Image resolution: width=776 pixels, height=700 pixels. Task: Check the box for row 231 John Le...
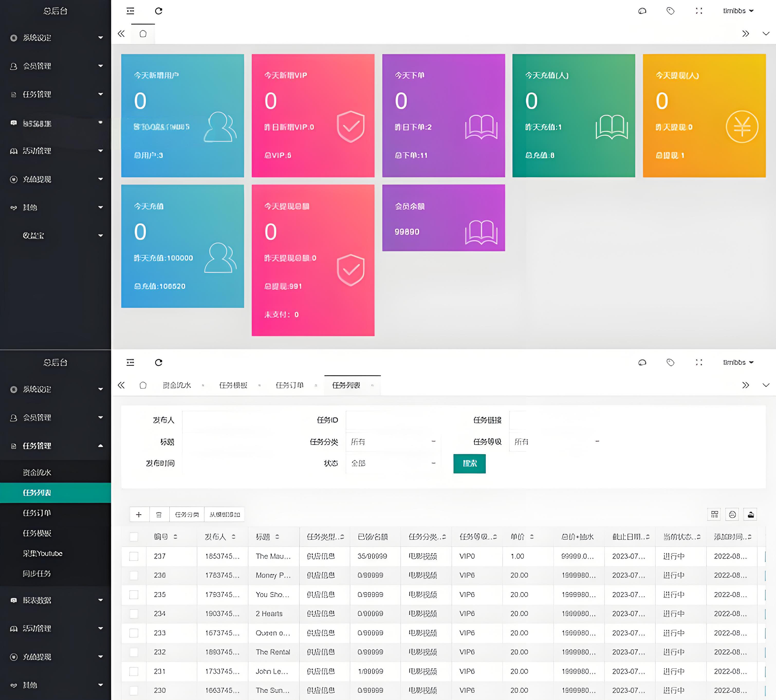[x=134, y=671]
